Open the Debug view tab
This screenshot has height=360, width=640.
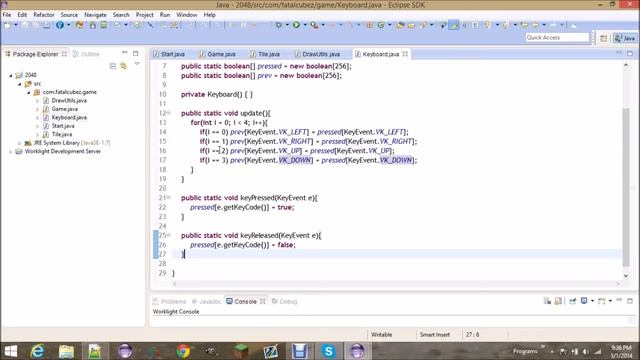pos(284,301)
